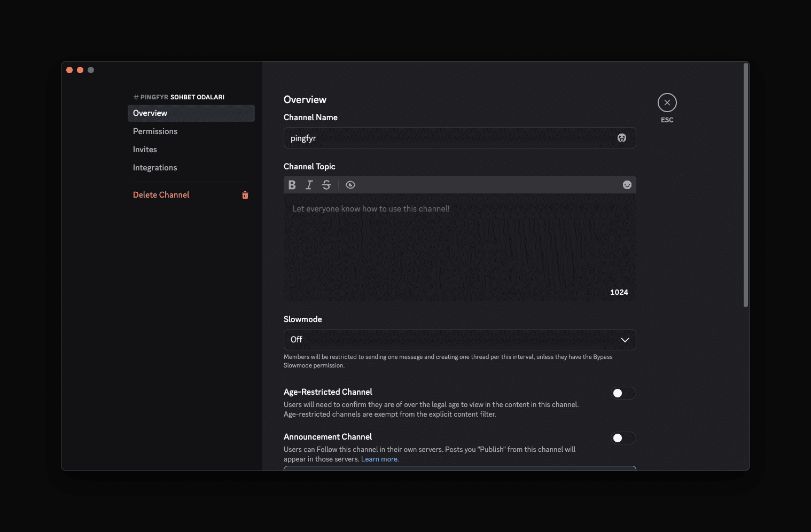
Task: Disable the Age-Restricted Channel switch again
Action: tap(623, 393)
